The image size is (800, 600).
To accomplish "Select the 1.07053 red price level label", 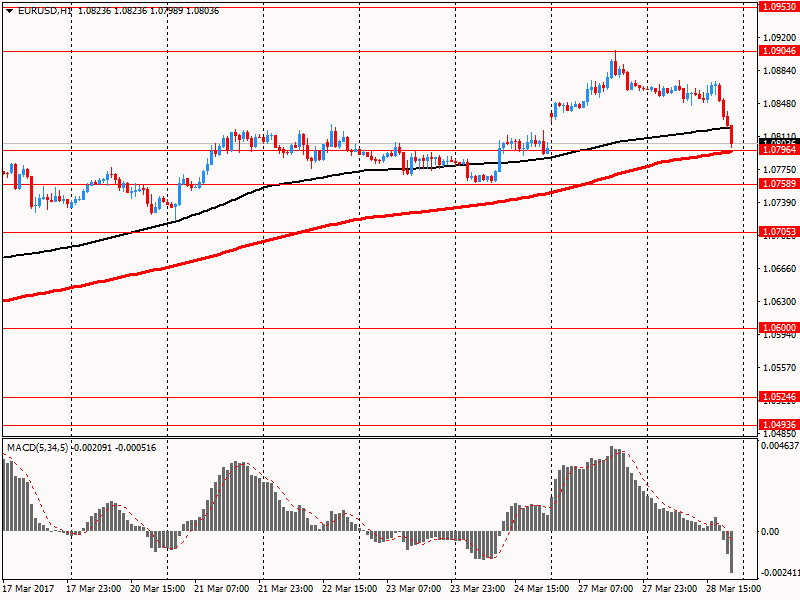I will (x=779, y=232).
